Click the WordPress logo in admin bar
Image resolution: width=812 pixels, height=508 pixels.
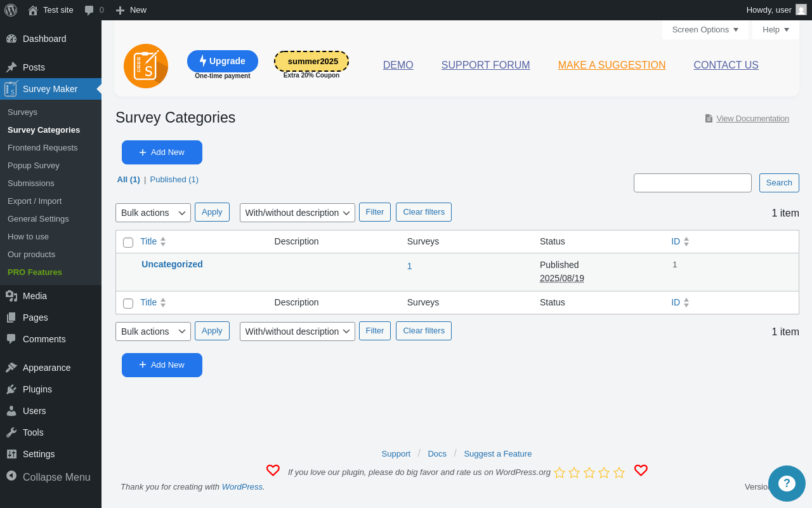(x=11, y=10)
